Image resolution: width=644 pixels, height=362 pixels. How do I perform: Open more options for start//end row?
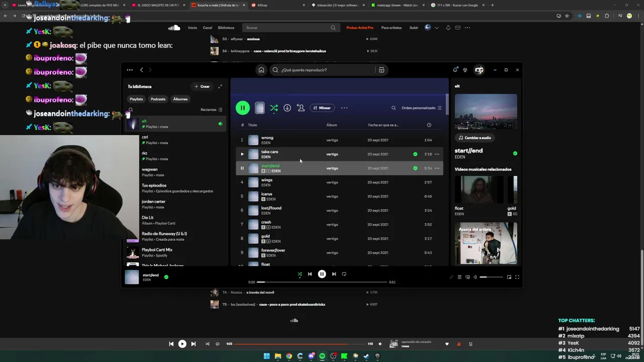pyautogui.click(x=437, y=168)
